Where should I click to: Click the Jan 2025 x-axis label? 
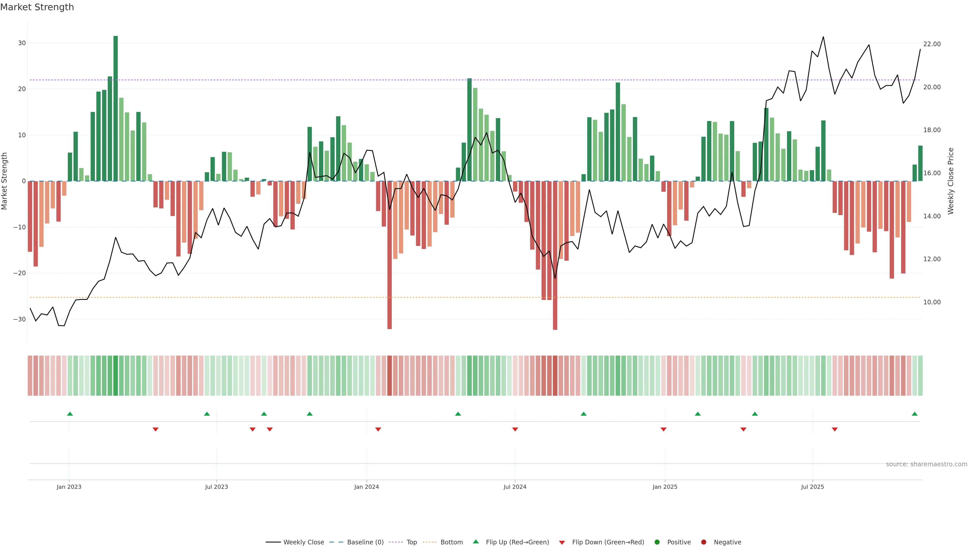pyautogui.click(x=665, y=487)
